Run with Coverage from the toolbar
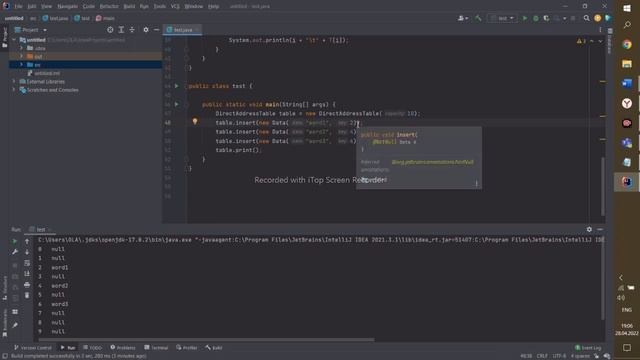640x360 pixels. (x=546, y=18)
